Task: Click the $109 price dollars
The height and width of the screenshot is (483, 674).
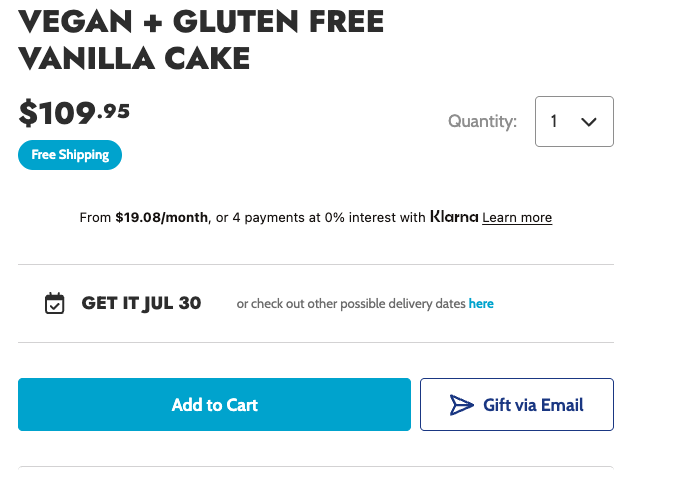Action: (57, 113)
